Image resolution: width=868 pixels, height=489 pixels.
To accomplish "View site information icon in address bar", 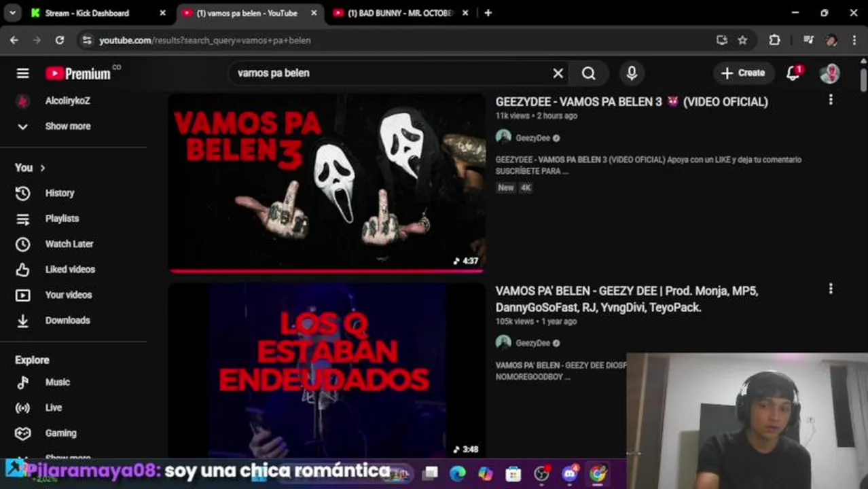I will [86, 40].
